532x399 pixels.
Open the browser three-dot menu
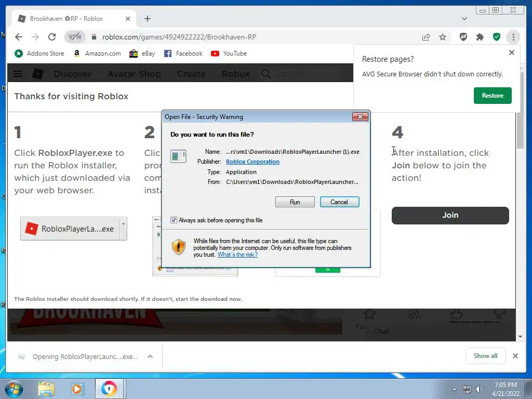tap(513, 37)
